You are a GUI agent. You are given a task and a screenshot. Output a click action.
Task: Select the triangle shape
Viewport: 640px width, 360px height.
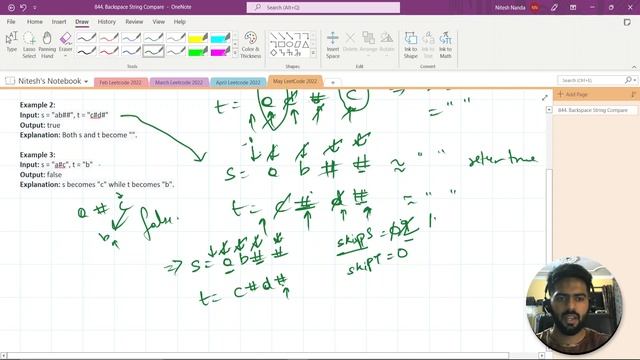click(x=305, y=44)
